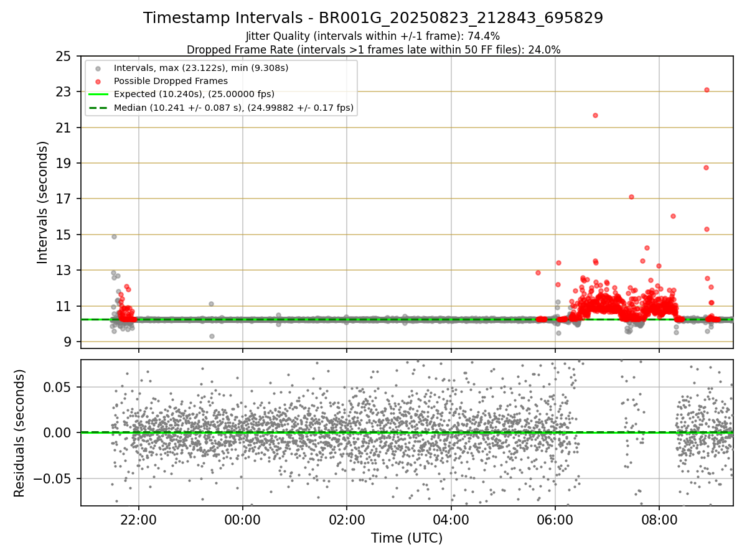747x560 pixels.
Task: Click the '0.05' residuals tick label
Action: click(x=57, y=387)
